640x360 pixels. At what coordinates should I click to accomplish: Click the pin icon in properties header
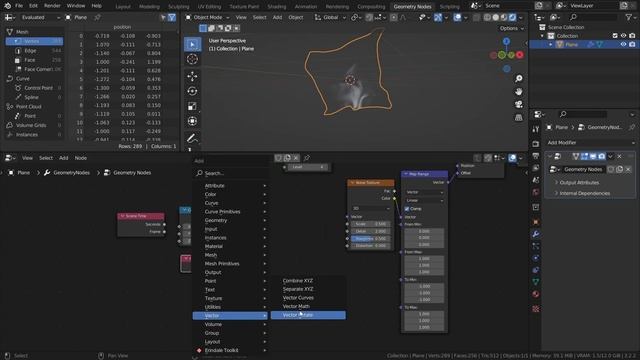click(x=632, y=127)
